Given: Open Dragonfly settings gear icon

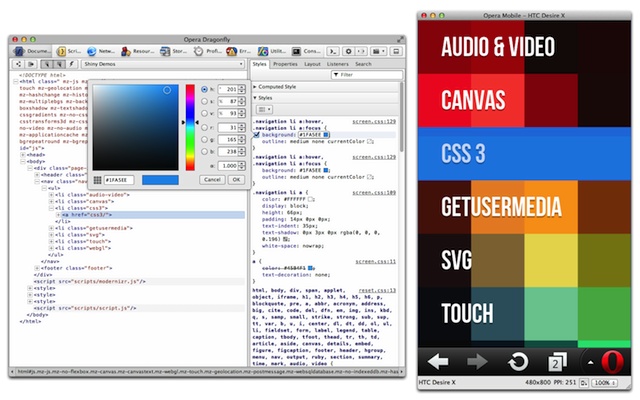Looking at the screenshot, I should pos(348,51).
